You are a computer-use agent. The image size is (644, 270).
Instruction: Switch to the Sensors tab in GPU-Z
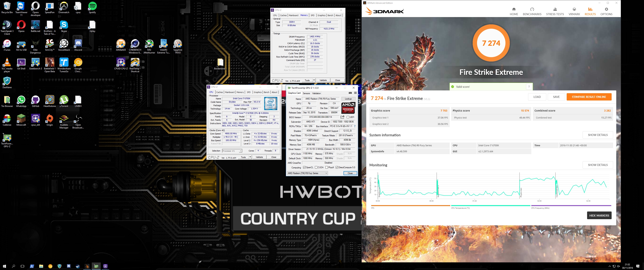306,93
